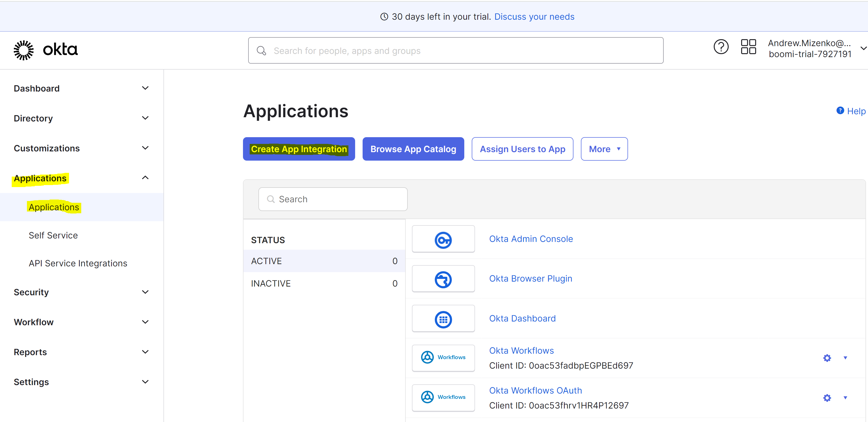The image size is (868, 422).
Task: Click the application list Search field
Action: (333, 199)
